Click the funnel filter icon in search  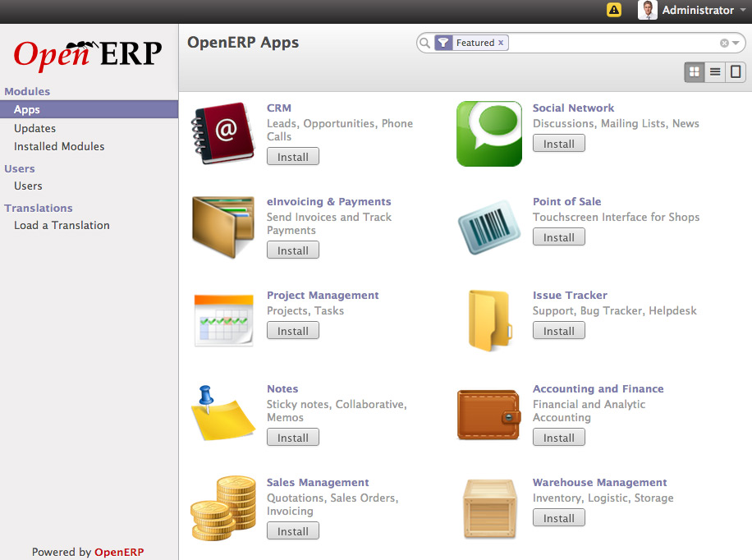[x=443, y=43]
